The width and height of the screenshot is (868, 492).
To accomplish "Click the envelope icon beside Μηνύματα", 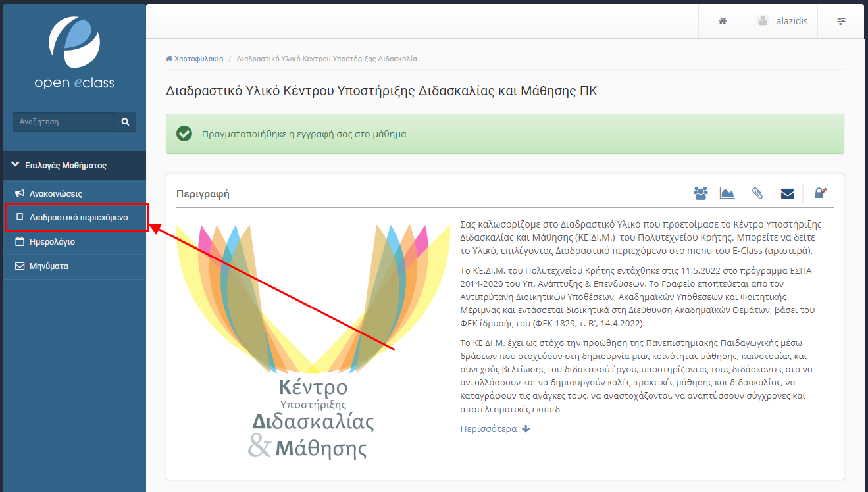I will (19, 266).
